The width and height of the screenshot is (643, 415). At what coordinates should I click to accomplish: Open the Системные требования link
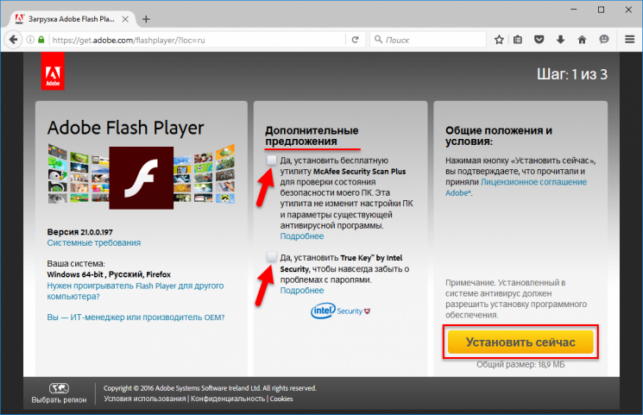coord(93,243)
